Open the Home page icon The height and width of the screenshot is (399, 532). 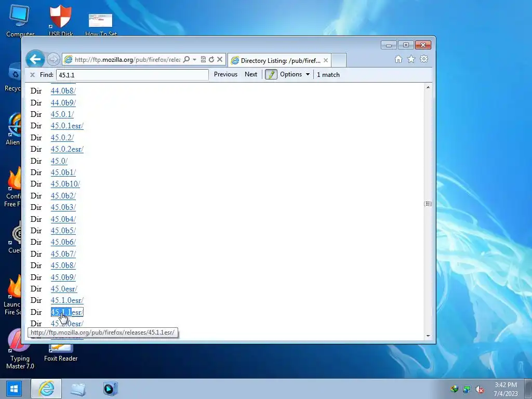click(398, 59)
